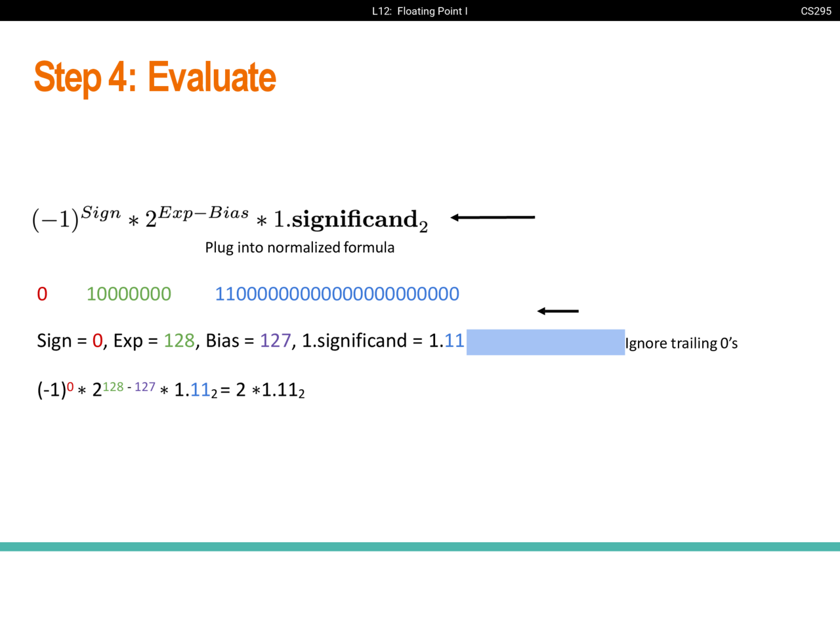Image resolution: width=840 pixels, height=630 pixels.
Task: Click the 'Ignore trailing 0's' note
Action: pos(681,343)
